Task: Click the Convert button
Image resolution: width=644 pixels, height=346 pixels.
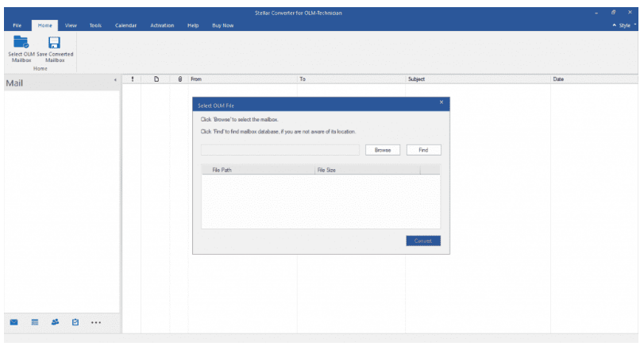Action: 423,241
